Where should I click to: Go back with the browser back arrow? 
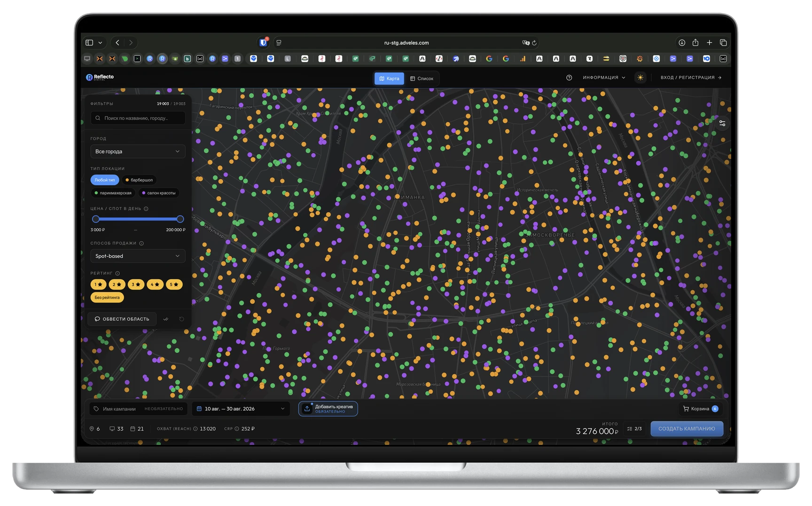tap(117, 43)
